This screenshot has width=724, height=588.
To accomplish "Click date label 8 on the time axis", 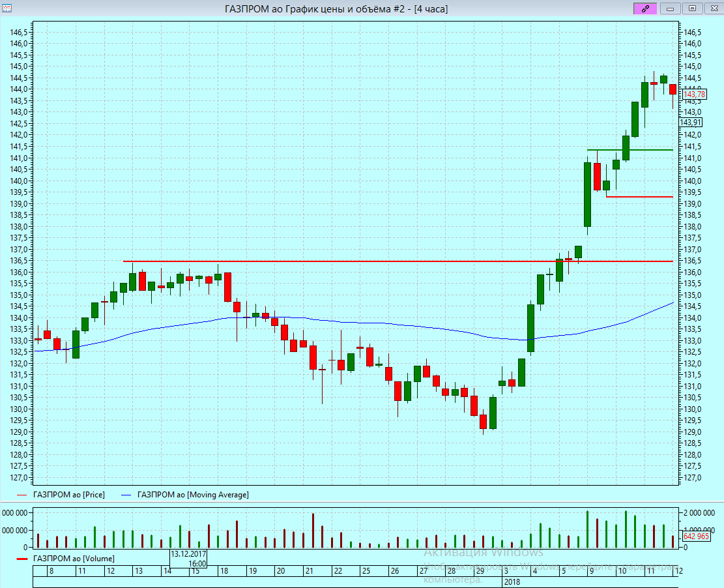I will (x=51, y=571).
